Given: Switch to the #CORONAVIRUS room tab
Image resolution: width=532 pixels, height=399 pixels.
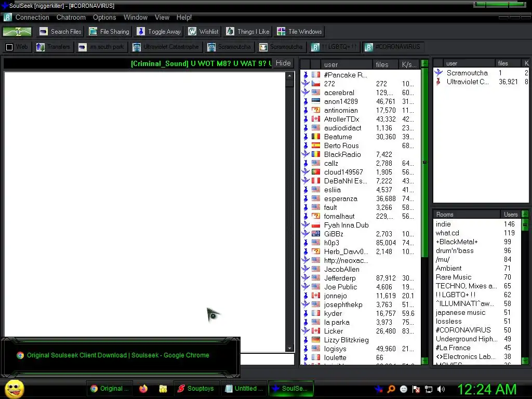Looking at the screenshot, I should [393, 47].
